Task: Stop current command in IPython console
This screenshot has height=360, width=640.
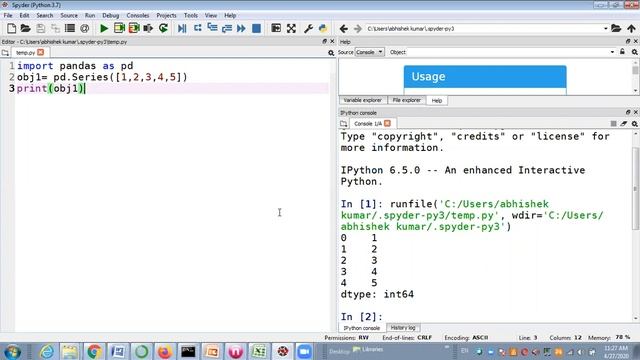Action: click(613, 123)
